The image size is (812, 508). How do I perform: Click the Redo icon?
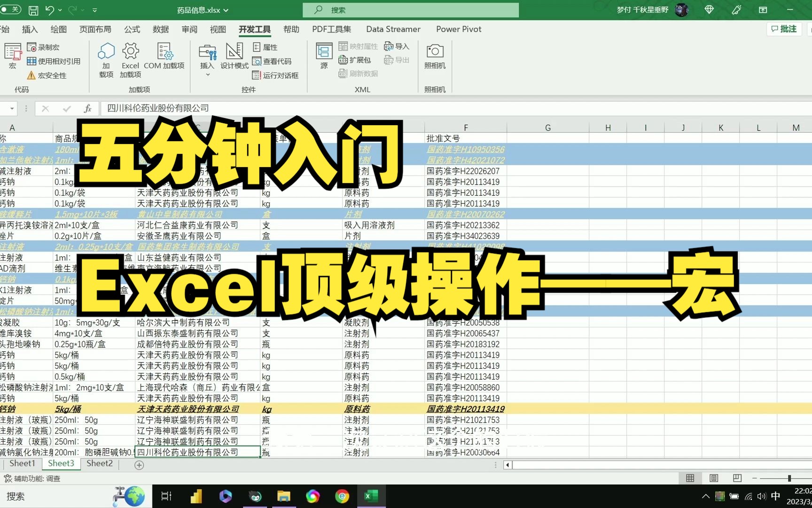72,10
